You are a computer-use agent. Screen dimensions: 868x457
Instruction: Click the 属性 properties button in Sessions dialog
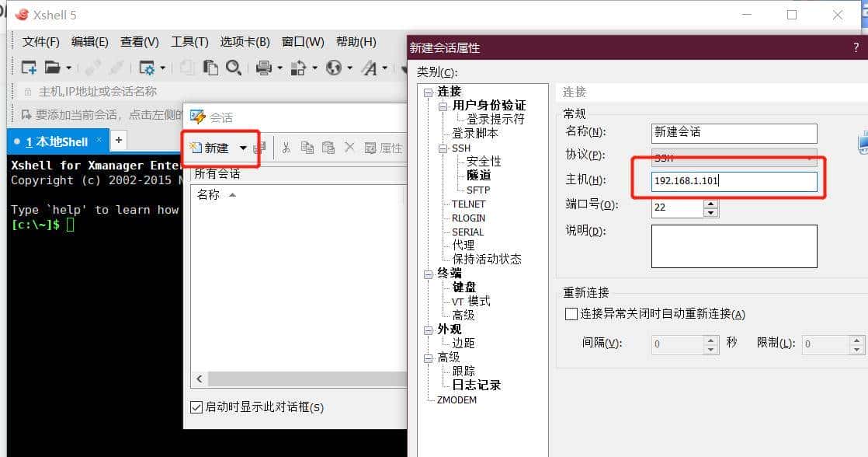[383, 148]
